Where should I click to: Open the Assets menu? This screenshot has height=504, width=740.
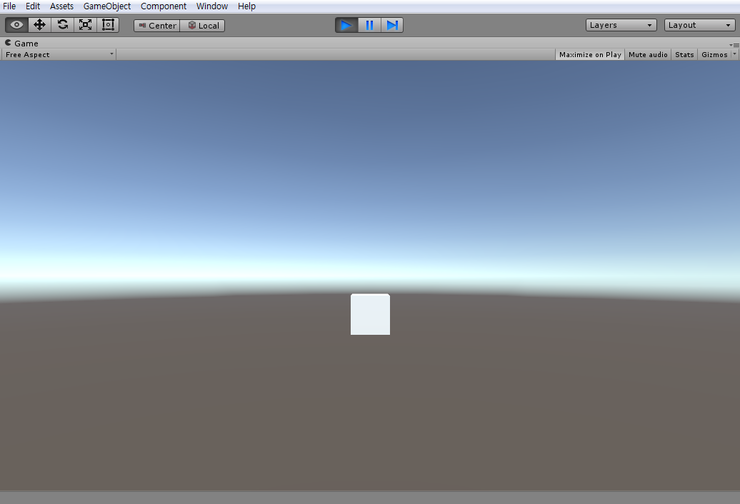click(x=61, y=6)
